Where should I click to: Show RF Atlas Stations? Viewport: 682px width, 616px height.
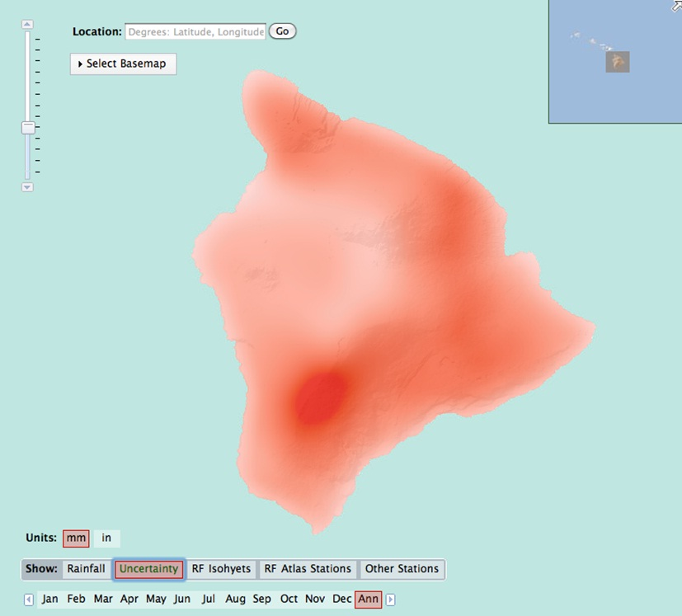(308, 569)
